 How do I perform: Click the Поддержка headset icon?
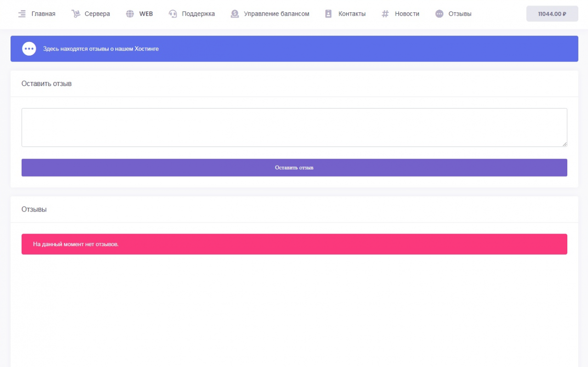coord(173,14)
